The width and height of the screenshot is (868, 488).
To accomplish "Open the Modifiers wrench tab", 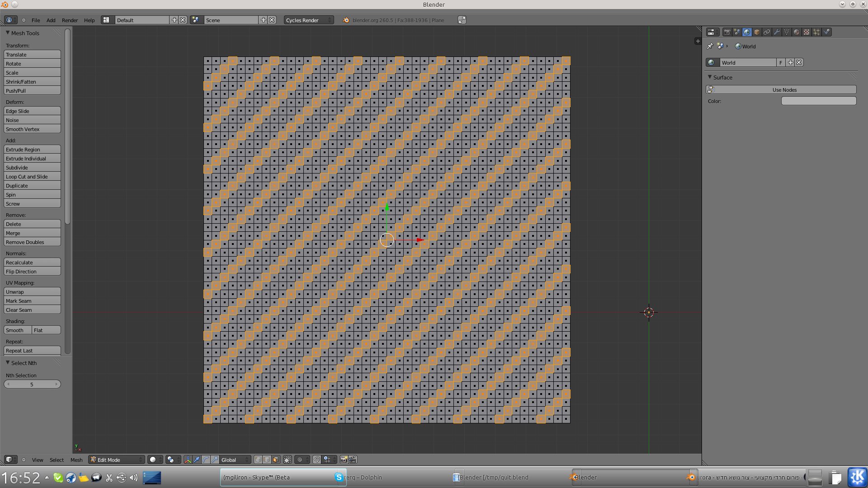I will click(x=777, y=32).
